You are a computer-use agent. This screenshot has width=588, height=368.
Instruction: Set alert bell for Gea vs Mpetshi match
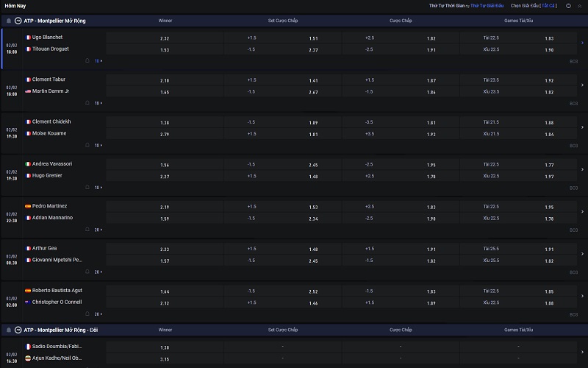[x=87, y=272]
